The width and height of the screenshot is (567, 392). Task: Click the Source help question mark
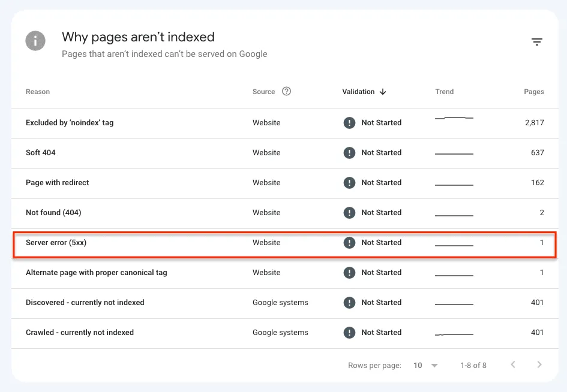point(286,91)
